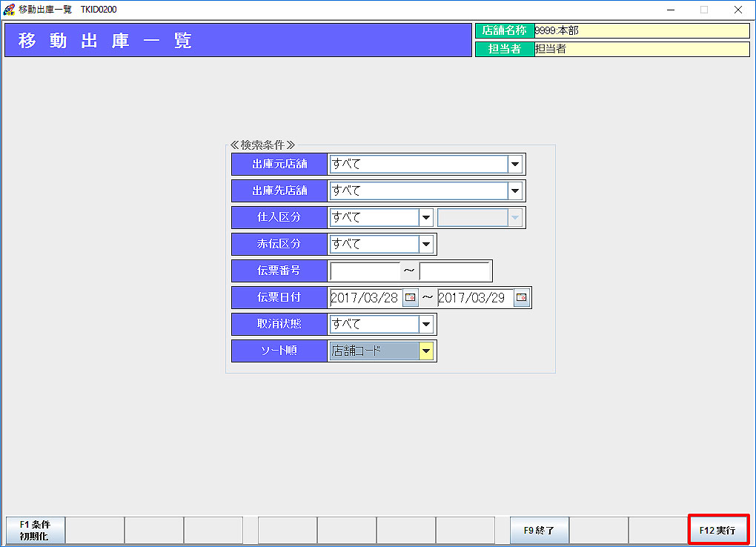The width and height of the screenshot is (756, 547).
Task: Close the 移動出庫一覧 window
Action: tap(737, 10)
